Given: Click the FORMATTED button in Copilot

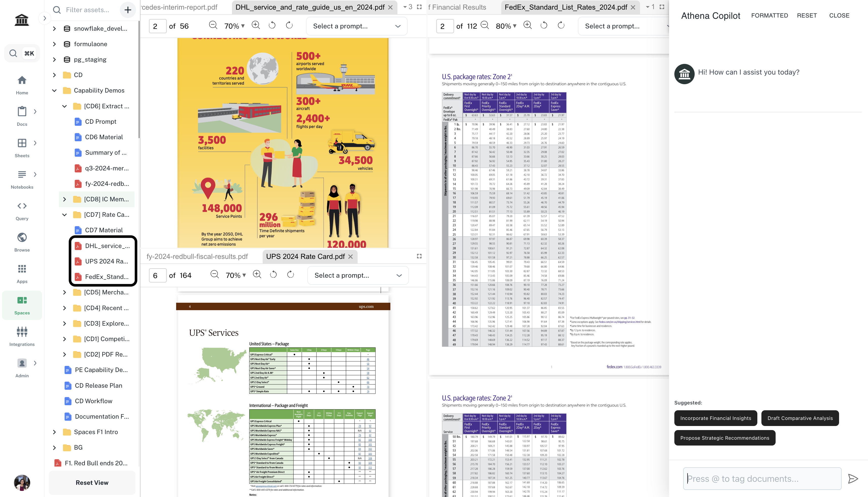Looking at the screenshot, I should tap(769, 15).
